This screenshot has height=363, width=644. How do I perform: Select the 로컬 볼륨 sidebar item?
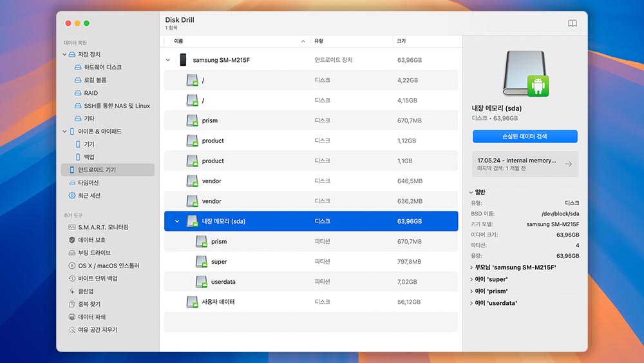pos(95,80)
